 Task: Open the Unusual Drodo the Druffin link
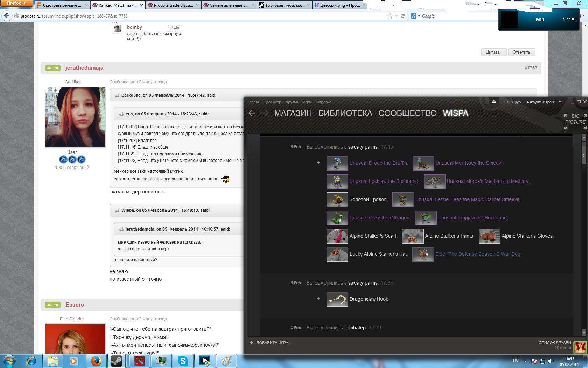[378, 163]
